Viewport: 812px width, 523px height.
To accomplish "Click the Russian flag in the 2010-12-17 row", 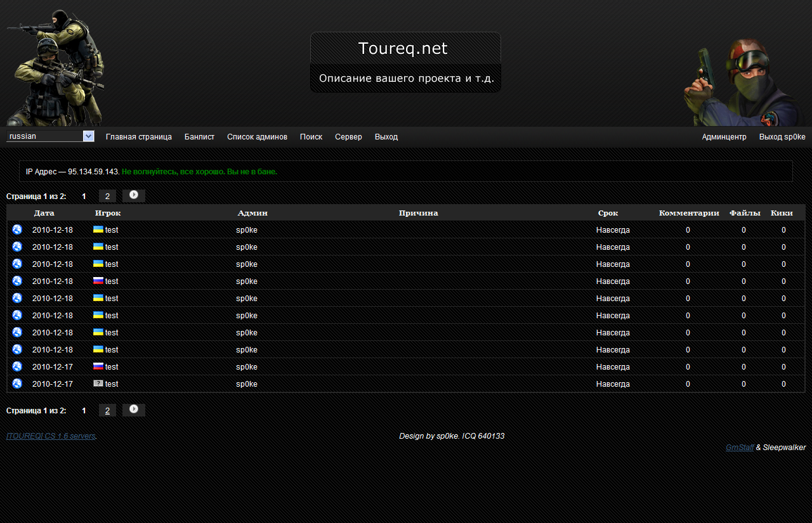I will (98, 366).
